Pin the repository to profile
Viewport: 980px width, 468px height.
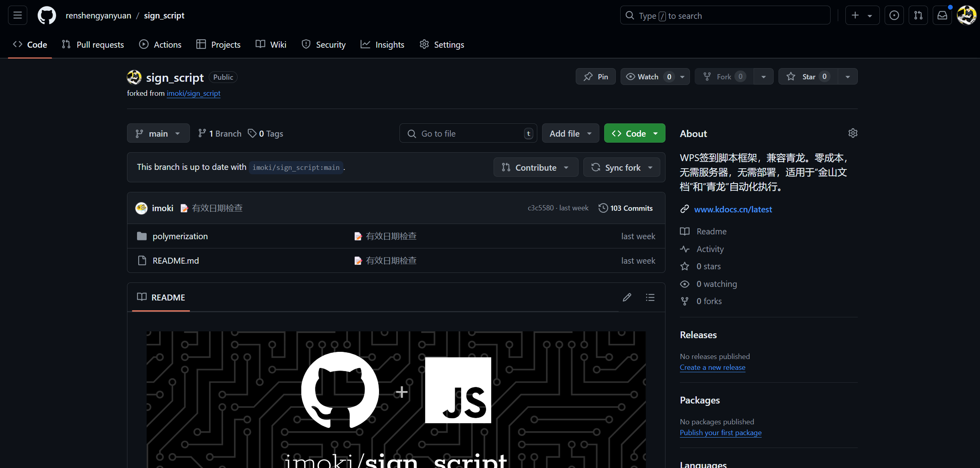(596, 77)
